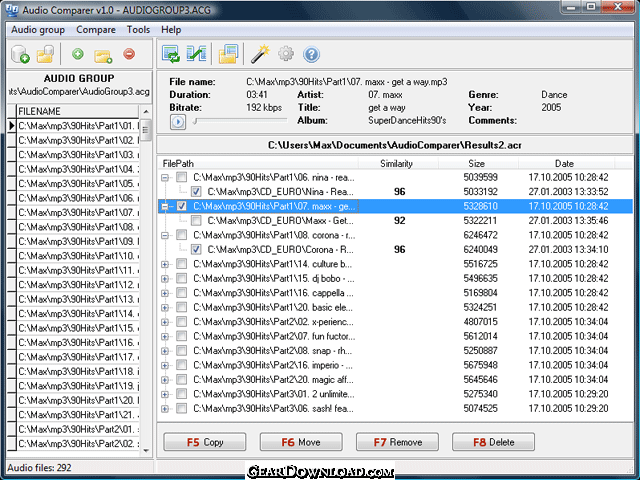Screen dimensions: 640x480
Task: Click add folder icon with green plus
Action: pyautogui.click(x=103, y=56)
